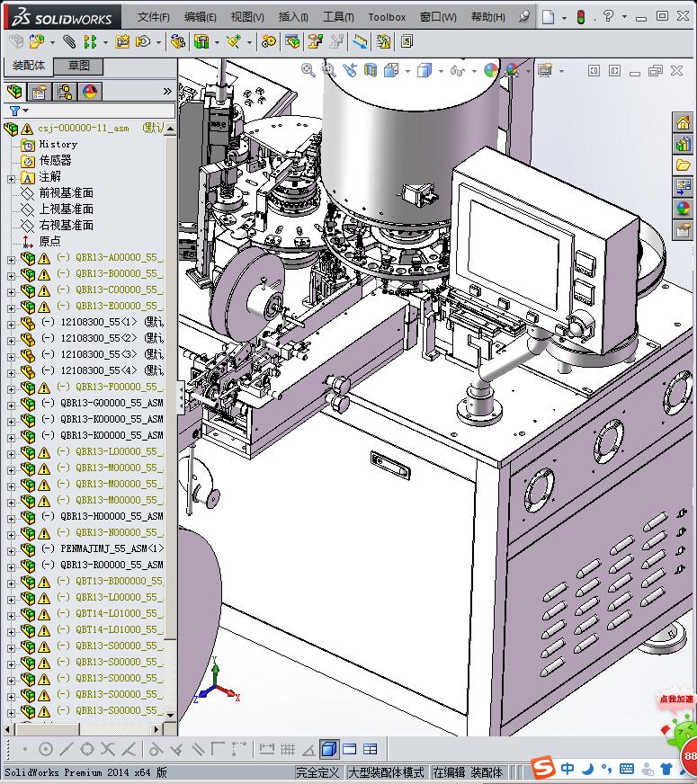Click the Edit Appearance color ball
Image resolution: width=697 pixels, height=784 pixels.
(x=491, y=70)
